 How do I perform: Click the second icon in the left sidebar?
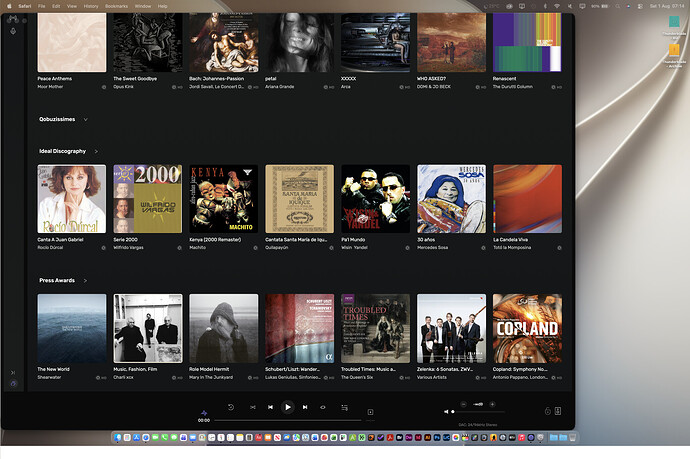(x=13, y=31)
